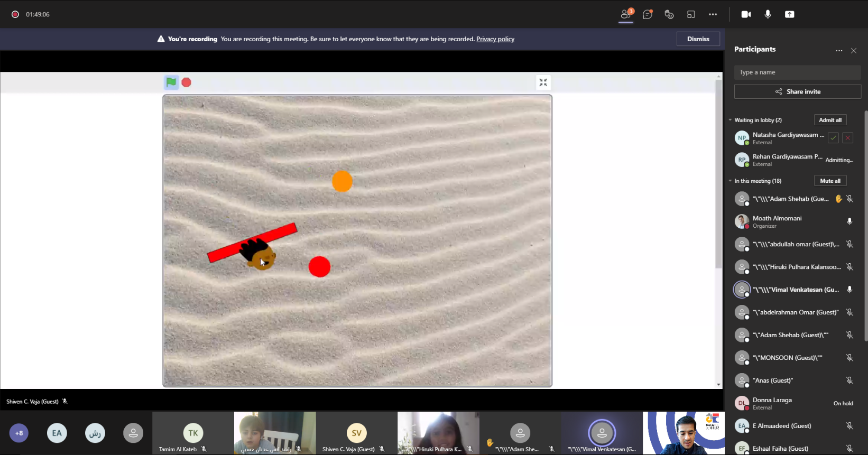This screenshot has height=455, width=868.
Task: Admit Natasha Gardiyawasam with checkmark
Action: click(833, 138)
